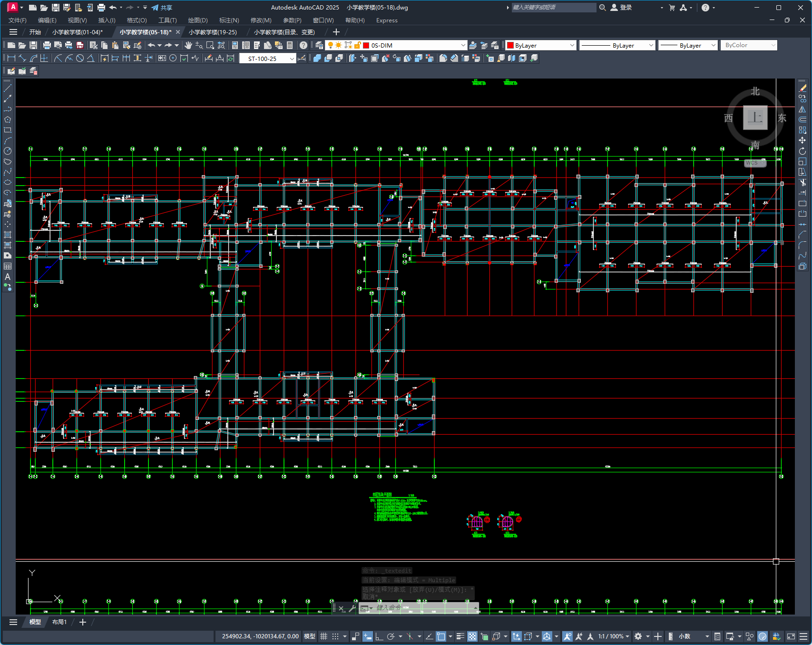
Task: Click the Zoom Window tool
Action: [210, 45]
